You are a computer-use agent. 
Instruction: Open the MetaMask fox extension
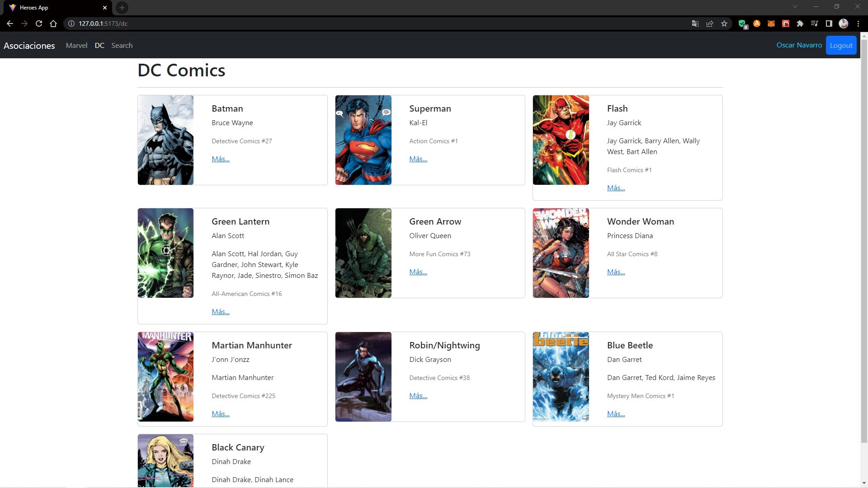tap(771, 23)
